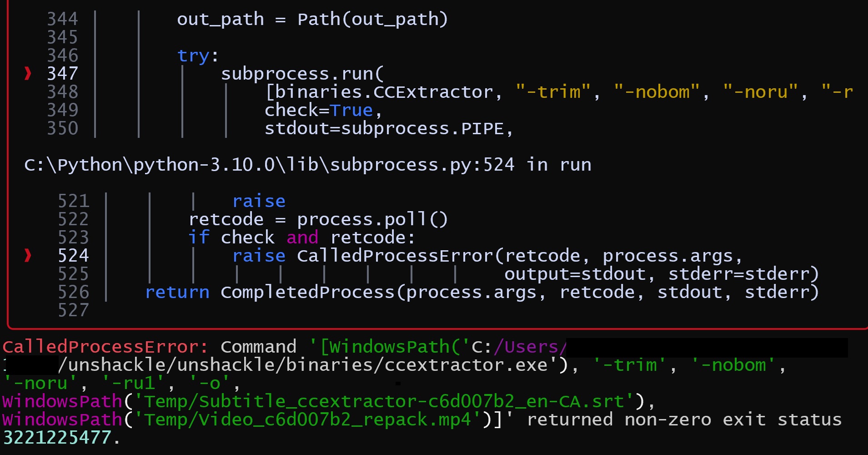Screen dimensions: 868x455
Task: Click the "-nobom" string on line 348
Action: (657, 92)
